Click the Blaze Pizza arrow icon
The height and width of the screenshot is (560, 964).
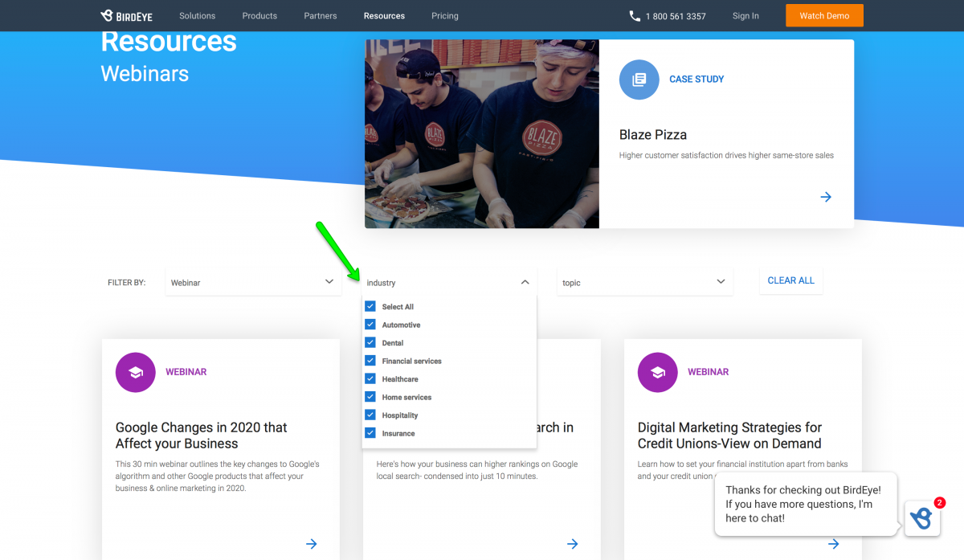coord(826,197)
